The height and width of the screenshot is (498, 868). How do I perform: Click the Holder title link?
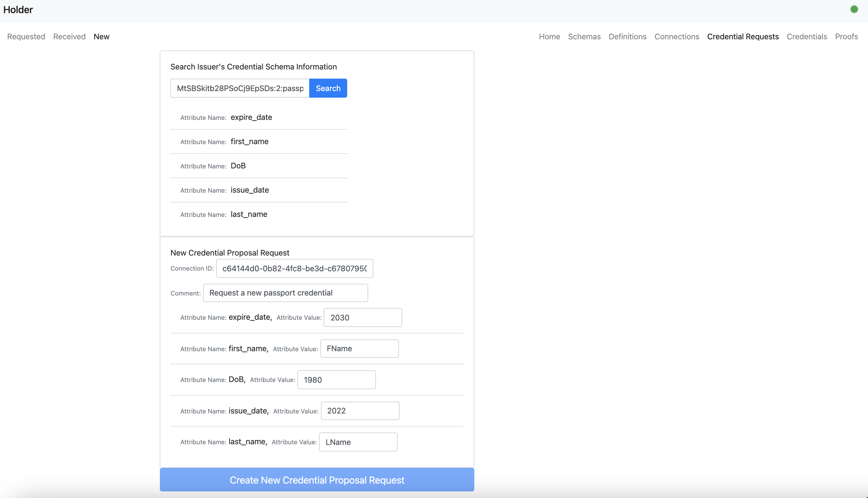pyautogui.click(x=18, y=10)
